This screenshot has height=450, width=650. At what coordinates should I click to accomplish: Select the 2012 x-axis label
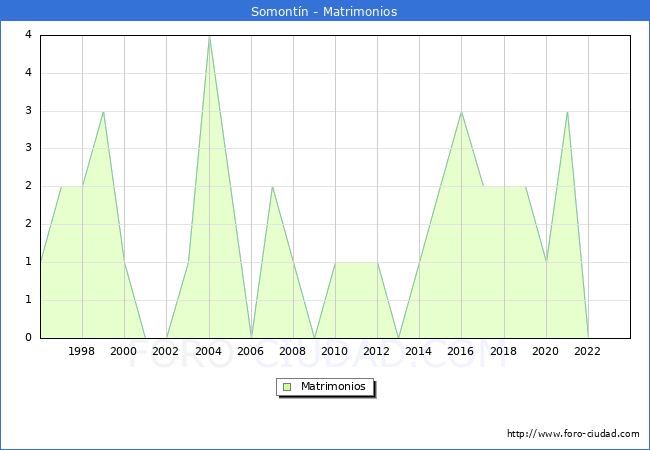tap(377, 351)
